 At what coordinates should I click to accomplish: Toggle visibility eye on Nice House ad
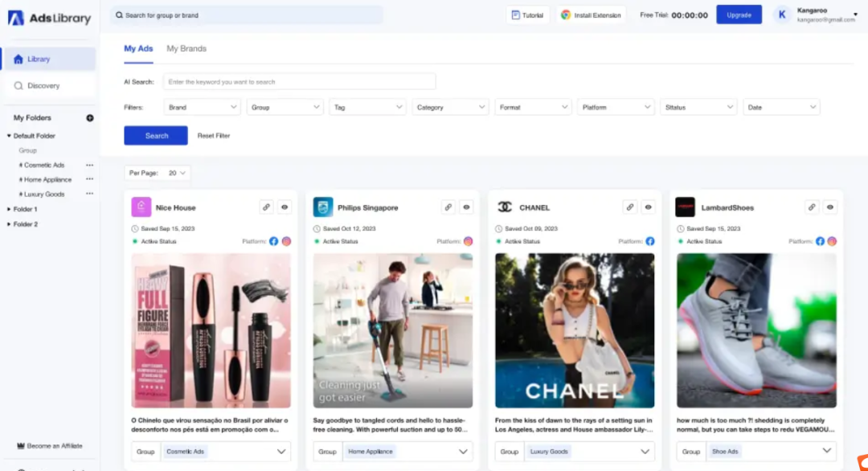285,207
